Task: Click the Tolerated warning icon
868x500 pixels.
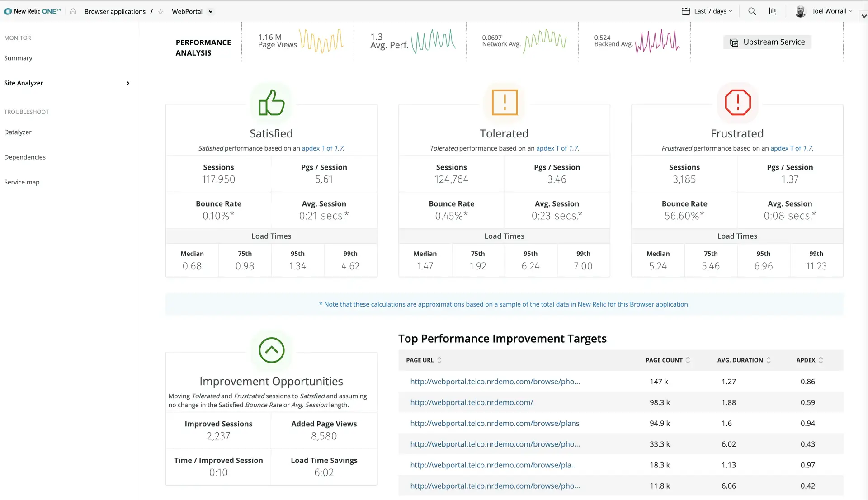Action: 504,103
